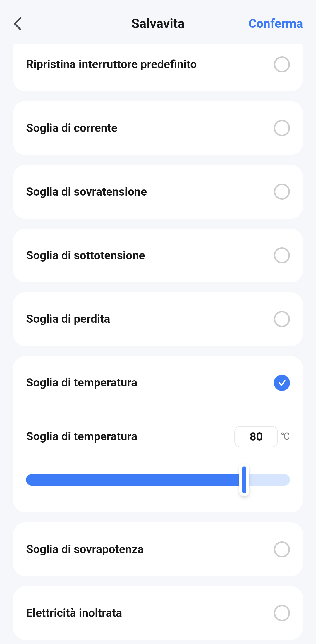The width and height of the screenshot is (316, 644).
Task: Deselect checked Soglia di temperatura option
Action: (282, 383)
